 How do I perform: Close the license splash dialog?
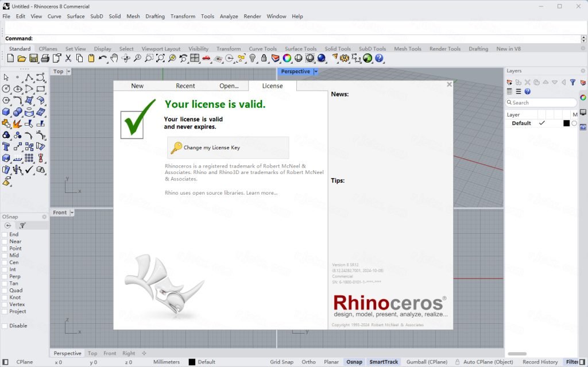(x=449, y=84)
